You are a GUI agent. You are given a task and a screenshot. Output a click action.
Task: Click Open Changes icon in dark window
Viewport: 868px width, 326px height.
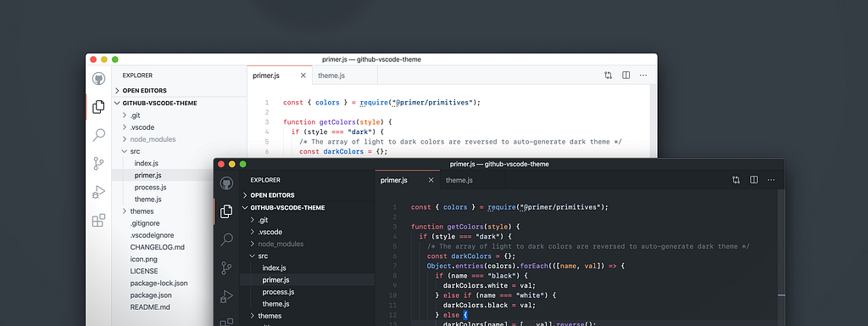pyautogui.click(x=736, y=180)
